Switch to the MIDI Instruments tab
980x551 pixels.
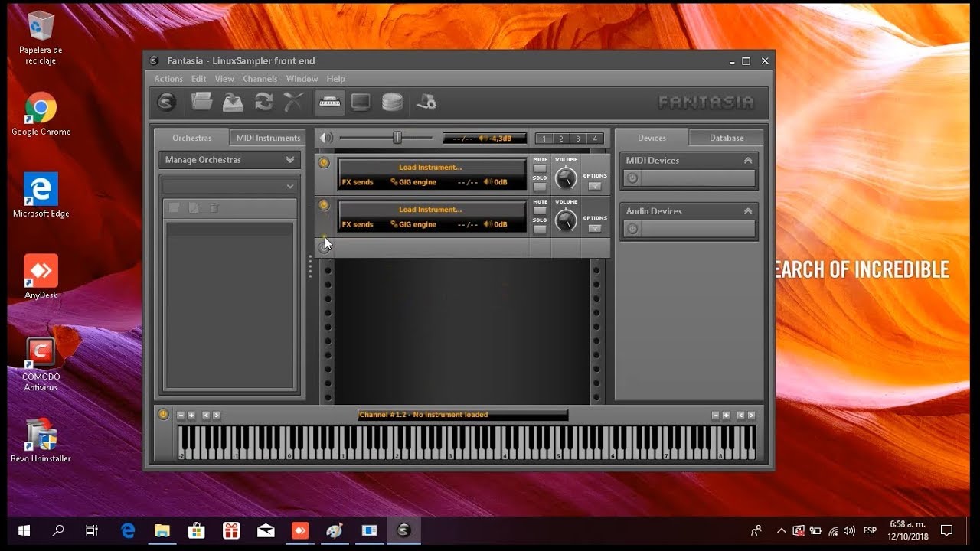pyautogui.click(x=268, y=138)
